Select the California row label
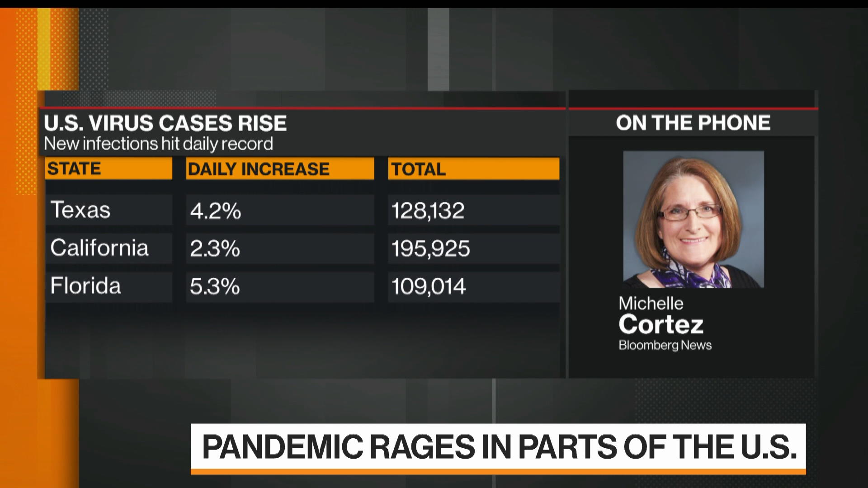Screen dimensions: 868x488 tap(99, 248)
